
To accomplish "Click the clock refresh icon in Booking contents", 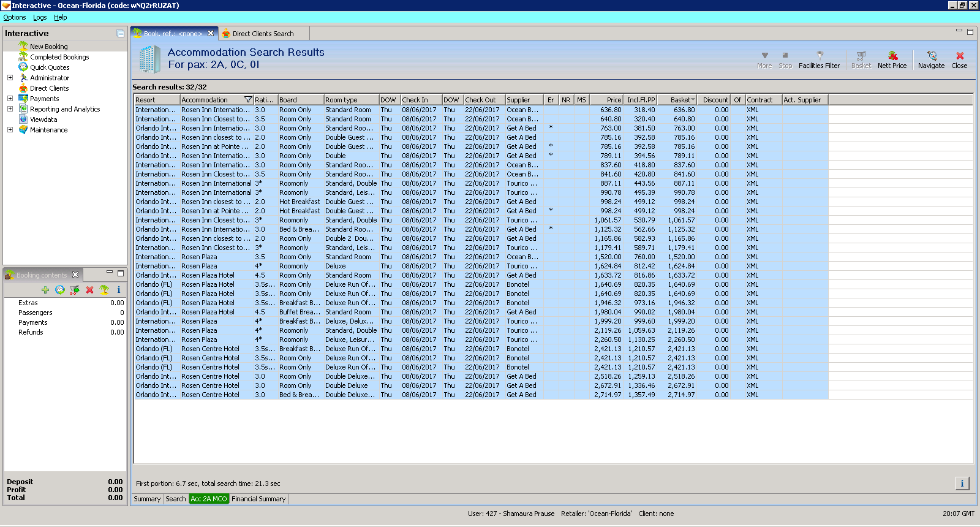I will click(x=60, y=290).
